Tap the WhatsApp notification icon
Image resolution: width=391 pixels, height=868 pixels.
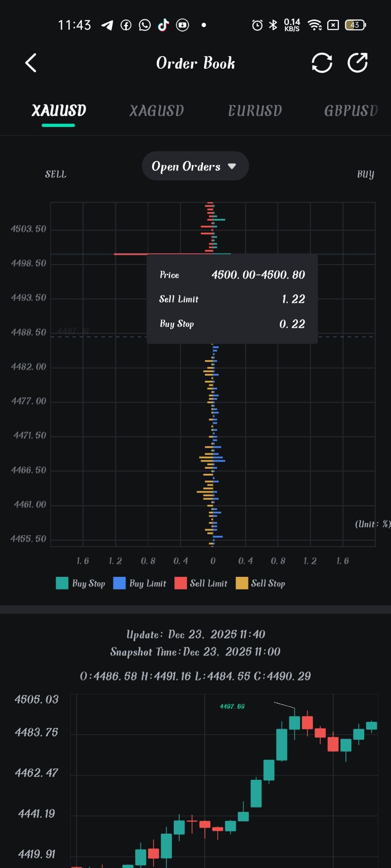145,25
